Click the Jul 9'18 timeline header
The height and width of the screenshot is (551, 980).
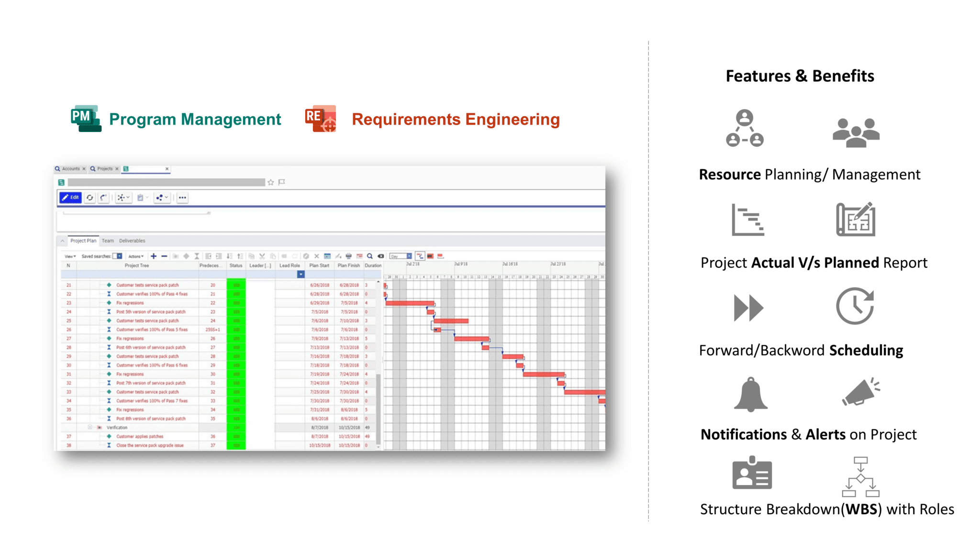[461, 264]
